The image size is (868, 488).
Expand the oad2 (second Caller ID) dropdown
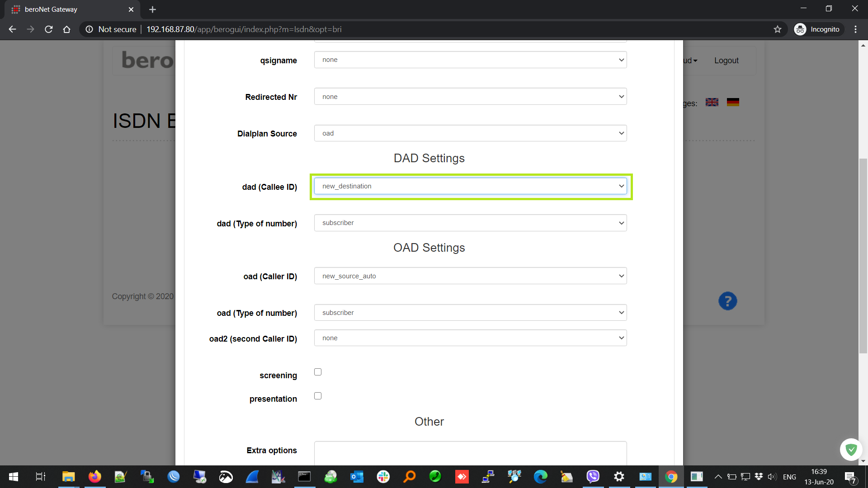[x=470, y=338]
